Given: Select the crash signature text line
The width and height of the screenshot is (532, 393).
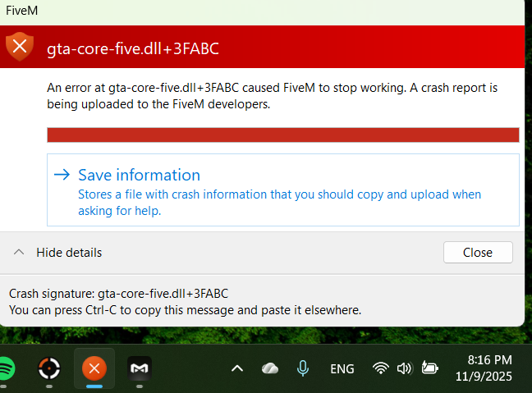Looking at the screenshot, I should click(x=119, y=294).
